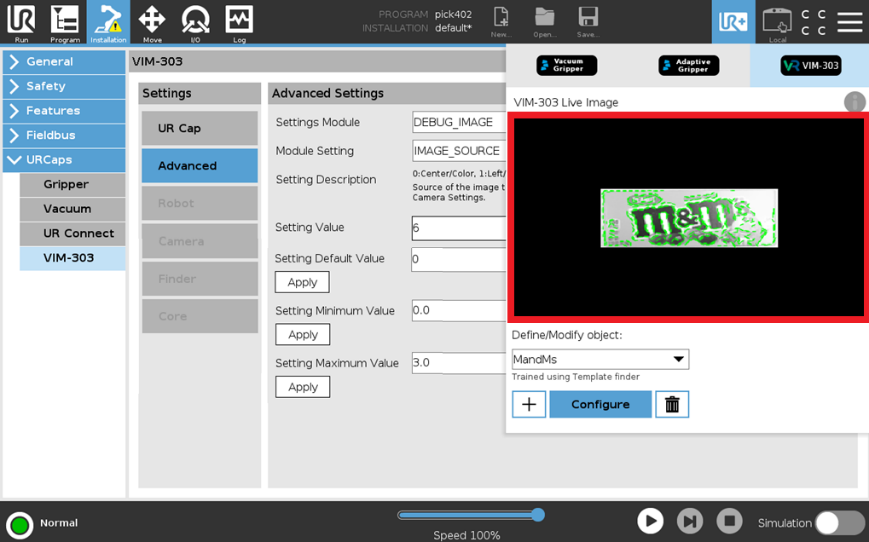Click the info icon beside Live Image
Screen dimensions: 869x542
click(x=855, y=103)
